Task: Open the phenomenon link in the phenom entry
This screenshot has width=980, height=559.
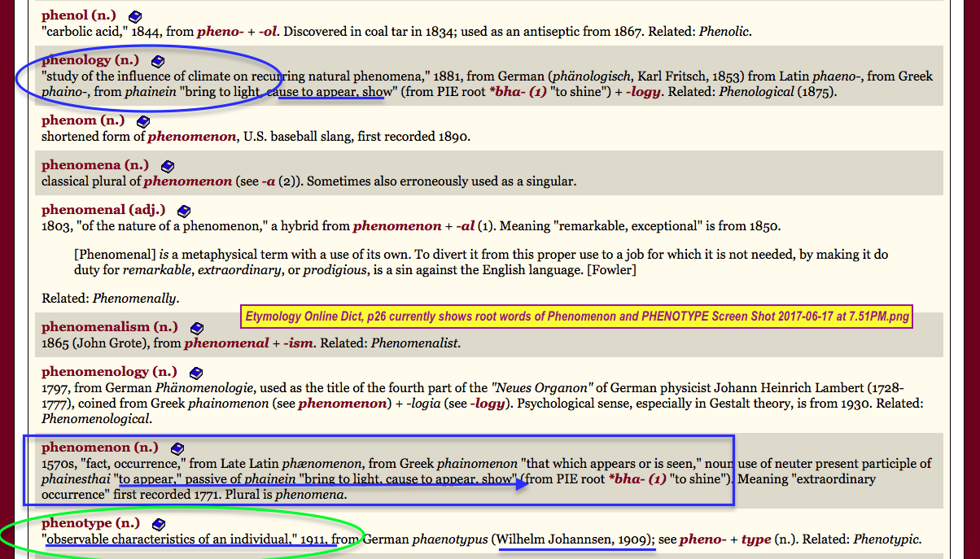Action: [191, 137]
